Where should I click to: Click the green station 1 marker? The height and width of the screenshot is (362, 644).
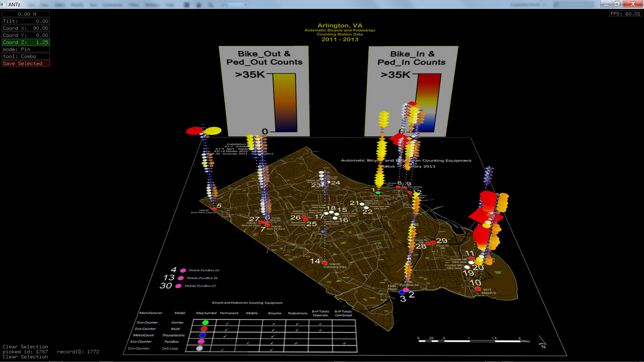[378, 193]
